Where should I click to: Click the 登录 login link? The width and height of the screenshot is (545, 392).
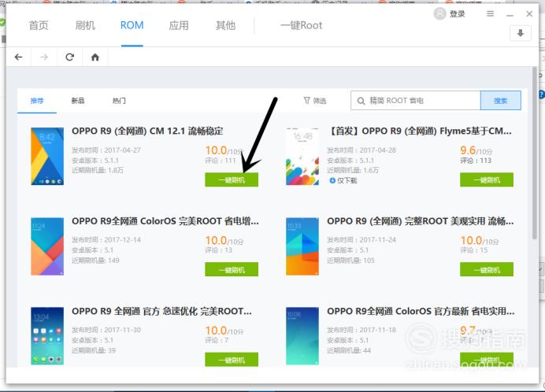pyautogui.click(x=457, y=14)
